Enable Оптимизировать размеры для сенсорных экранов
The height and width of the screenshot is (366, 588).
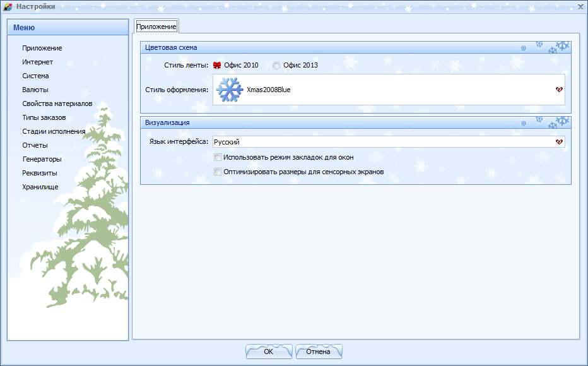pyautogui.click(x=218, y=172)
